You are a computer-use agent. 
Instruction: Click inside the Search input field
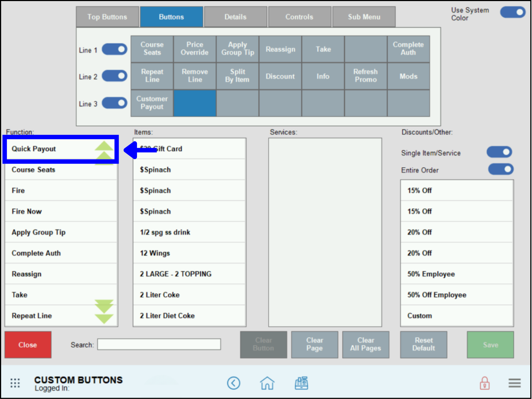click(x=159, y=344)
